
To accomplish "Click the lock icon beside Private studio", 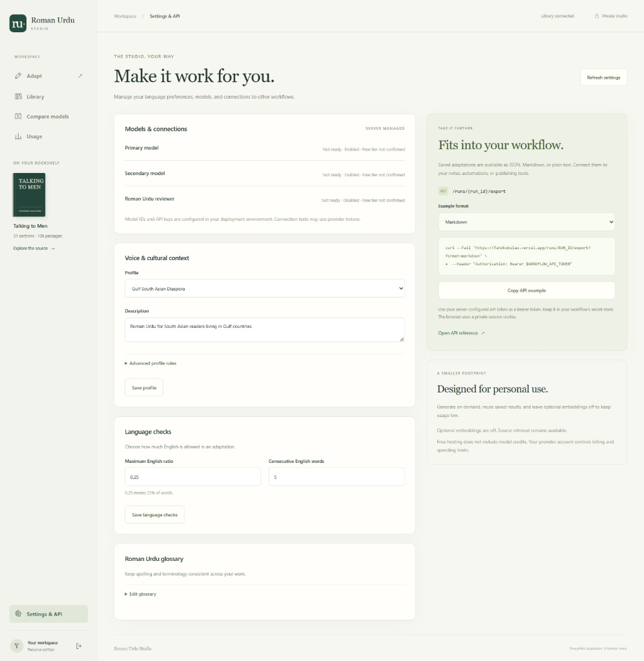I will (597, 16).
